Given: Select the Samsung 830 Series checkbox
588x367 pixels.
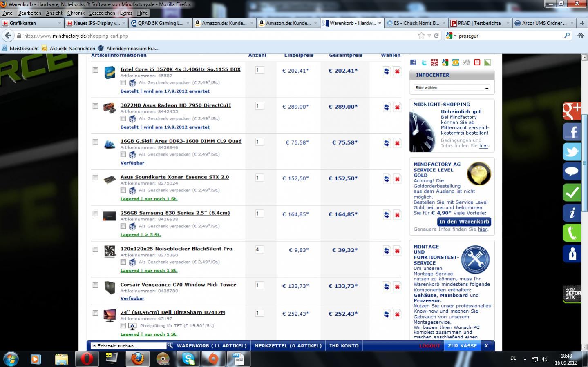Looking at the screenshot, I should pyautogui.click(x=95, y=214).
